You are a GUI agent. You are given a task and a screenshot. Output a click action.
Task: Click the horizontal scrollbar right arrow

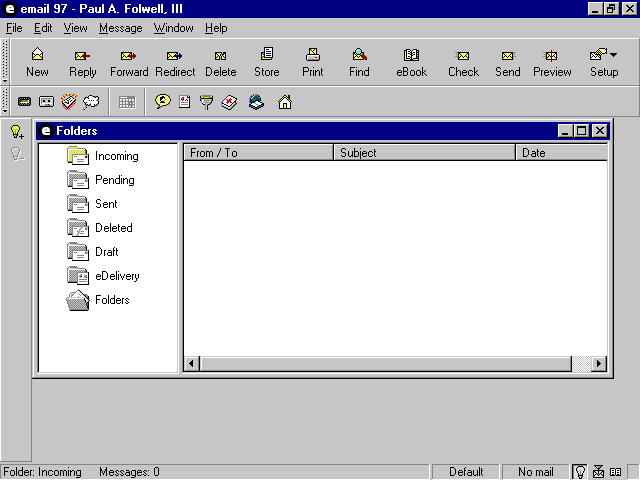click(599, 364)
